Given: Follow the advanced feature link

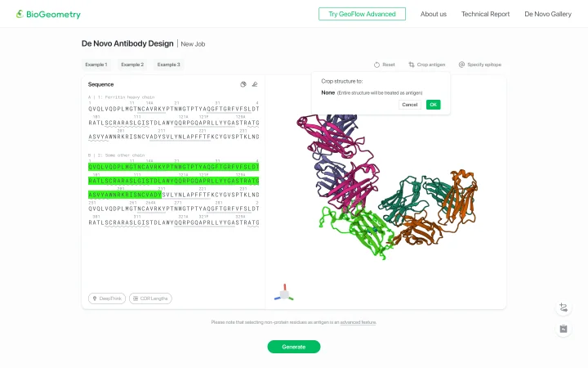Looking at the screenshot, I should point(358,322).
